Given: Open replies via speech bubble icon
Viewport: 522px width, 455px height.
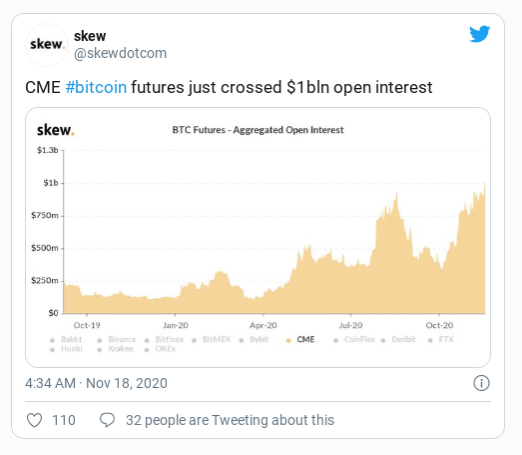Looking at the screenshot, I should click(107, 420).
